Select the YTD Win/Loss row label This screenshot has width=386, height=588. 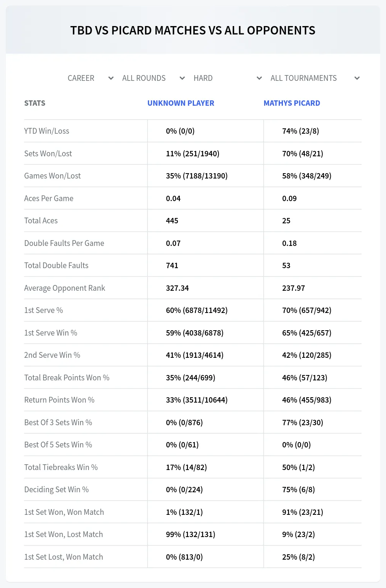point(47,131)
